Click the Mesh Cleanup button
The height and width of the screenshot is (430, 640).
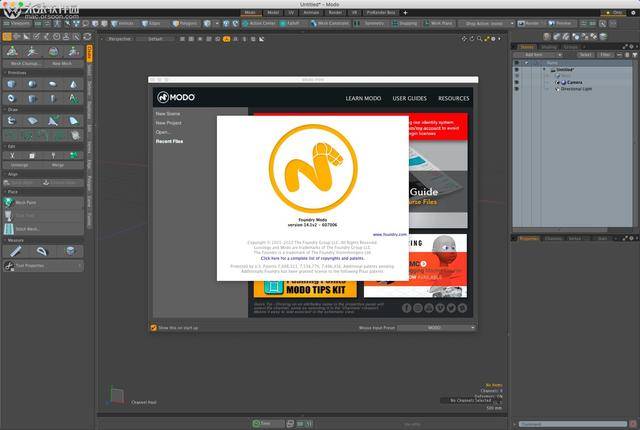point(23,62)
